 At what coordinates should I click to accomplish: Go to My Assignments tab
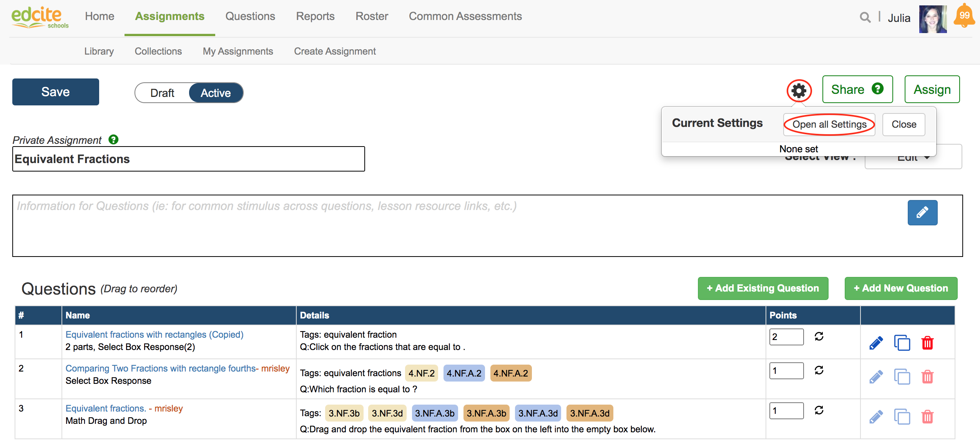pyautogui.click(x=238, y=51)
